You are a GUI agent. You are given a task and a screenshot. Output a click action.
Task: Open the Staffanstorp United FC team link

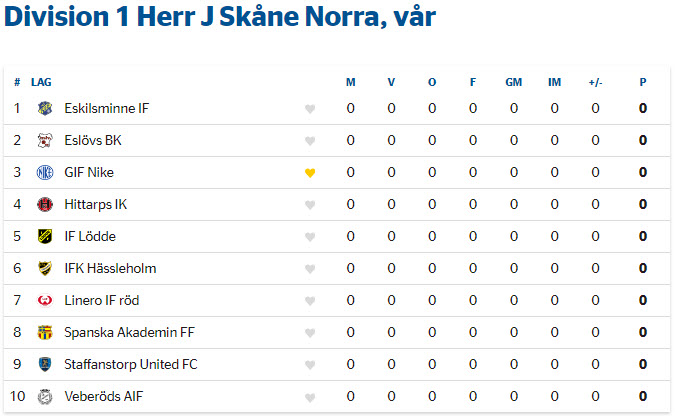[130, 365]
